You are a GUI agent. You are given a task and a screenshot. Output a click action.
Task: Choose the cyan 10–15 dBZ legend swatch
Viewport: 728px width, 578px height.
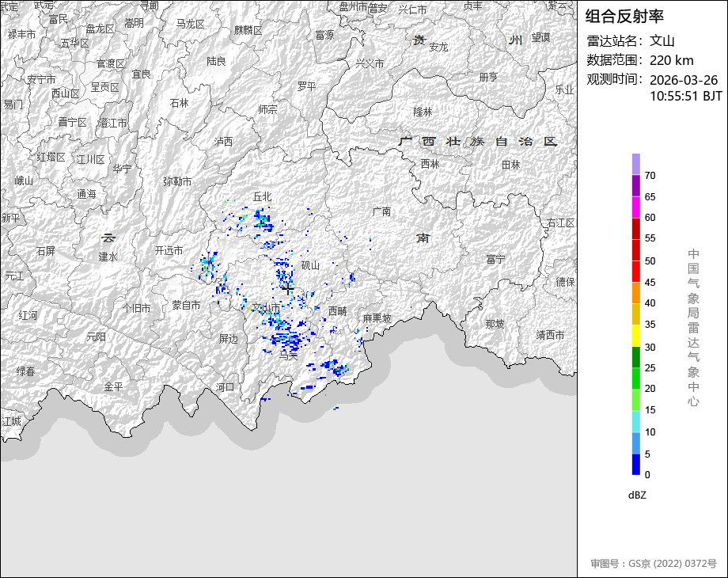coord(635,421)
